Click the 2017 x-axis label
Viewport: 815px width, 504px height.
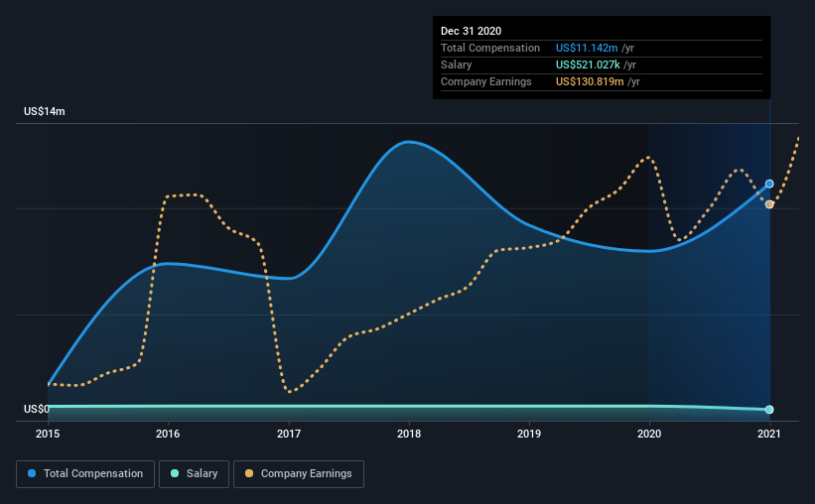(x=289, y=434)
